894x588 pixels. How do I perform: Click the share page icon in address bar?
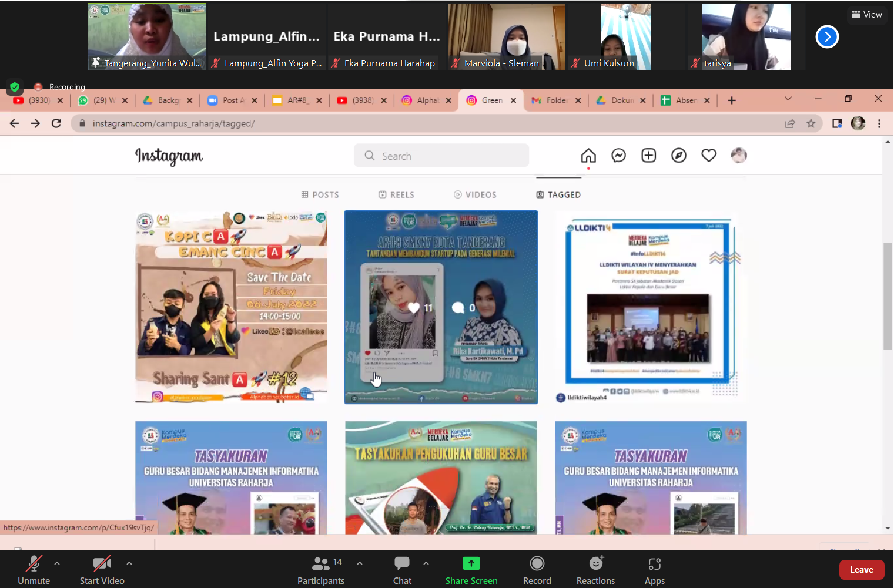(x=790, y=123)
